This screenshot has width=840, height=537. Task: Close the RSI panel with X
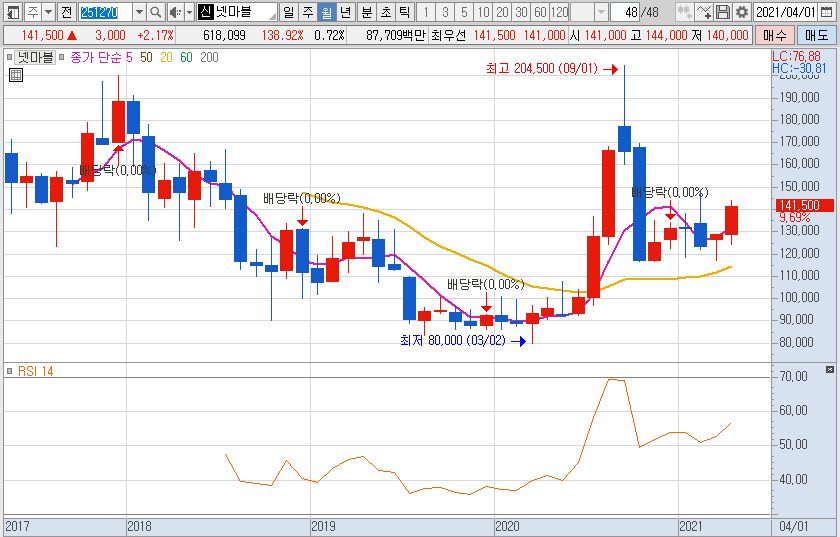[x=830, y=369]
